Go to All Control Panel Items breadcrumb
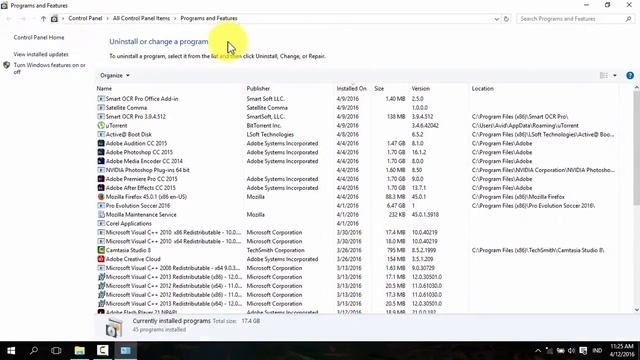 (141, 18)
